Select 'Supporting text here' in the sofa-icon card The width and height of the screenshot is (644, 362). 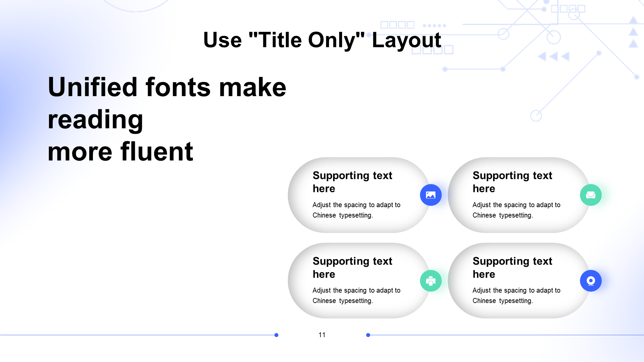coord(512,182)
